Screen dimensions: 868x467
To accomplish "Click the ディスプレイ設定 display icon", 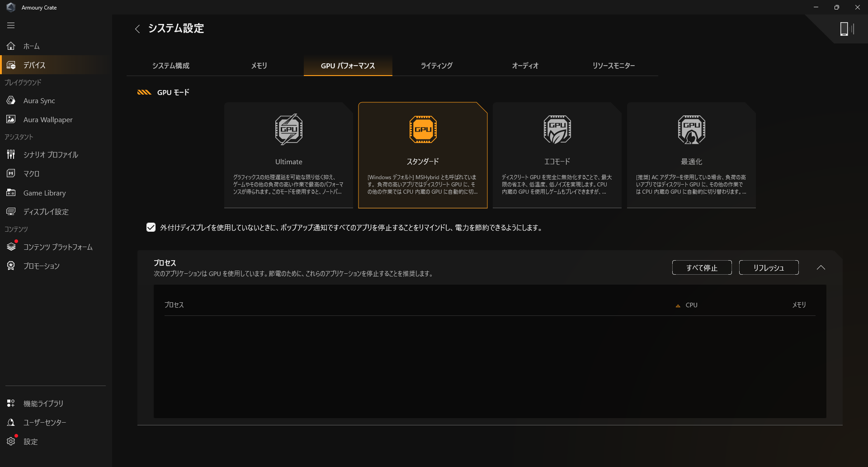I will pos(11,211).
